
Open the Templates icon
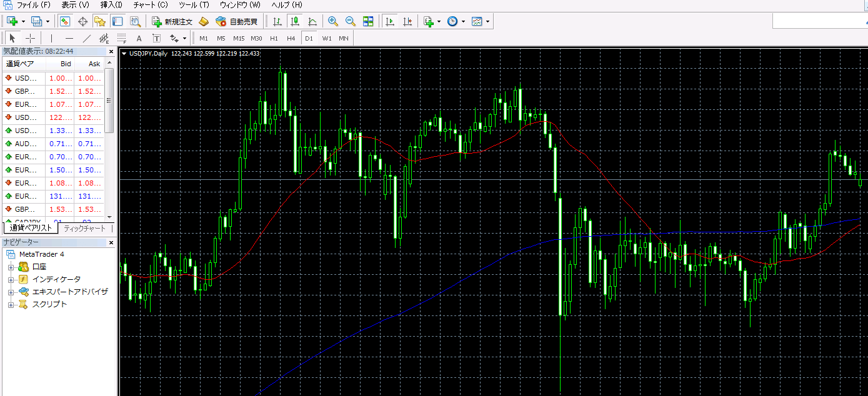coord(477,21)
